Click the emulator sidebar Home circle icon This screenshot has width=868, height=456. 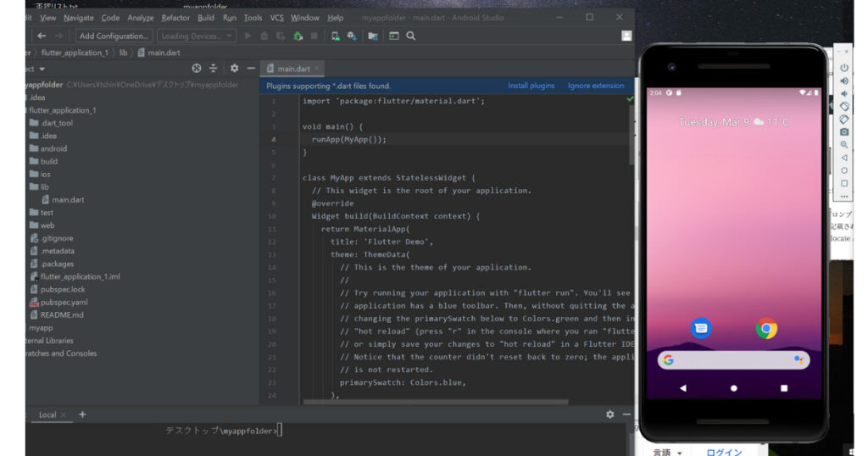pos(844,170)
